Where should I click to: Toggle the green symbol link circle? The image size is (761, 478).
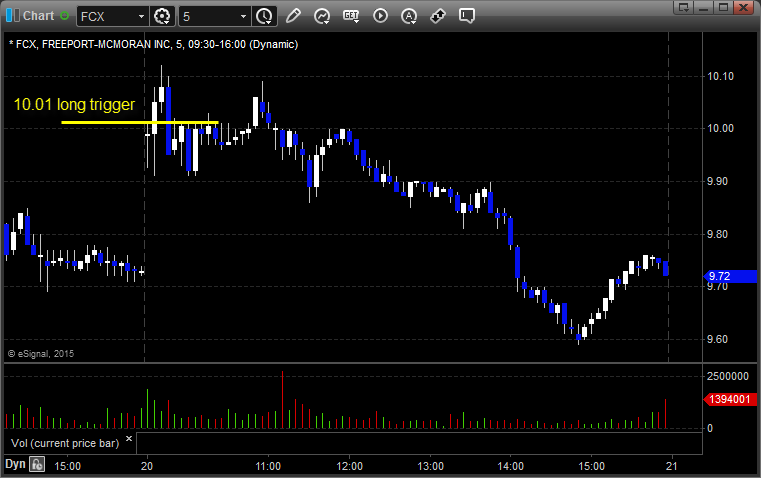tap(65, 16)
